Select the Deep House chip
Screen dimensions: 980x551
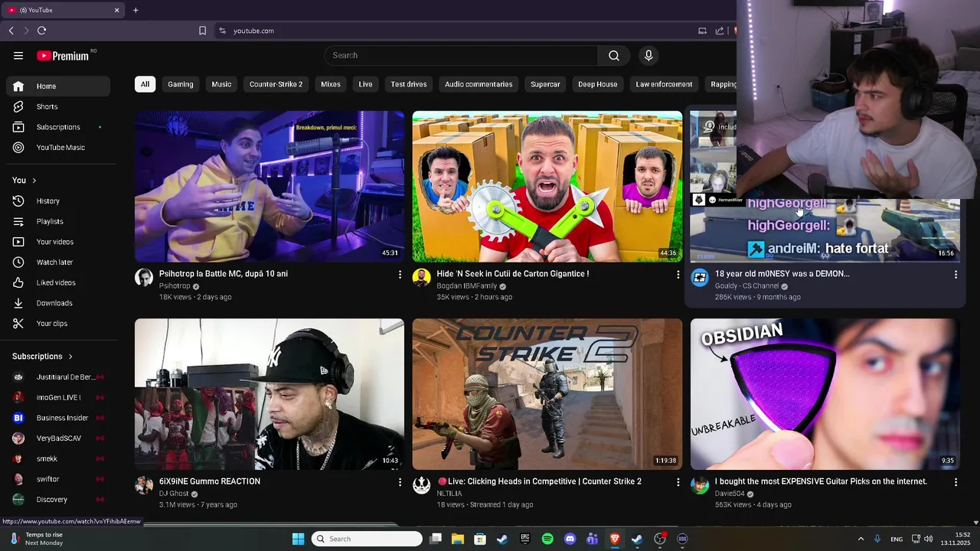coord(597,84)
